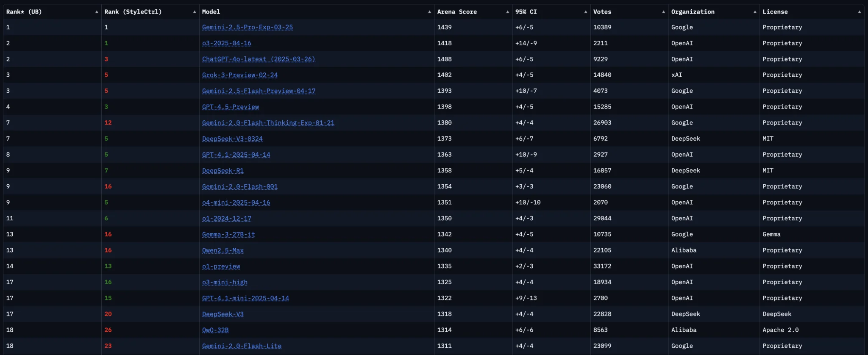This screenshot has width=868, height=355.
Task: Sort by License column arrow
Action: click(x=859, y=12)
